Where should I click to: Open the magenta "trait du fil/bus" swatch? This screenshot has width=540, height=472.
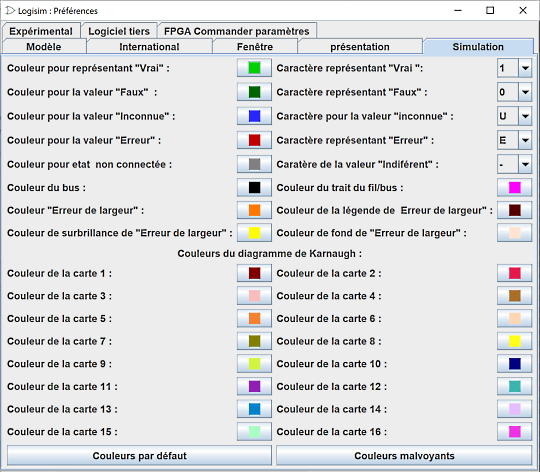pyautogui.click(x=515, y=188)
